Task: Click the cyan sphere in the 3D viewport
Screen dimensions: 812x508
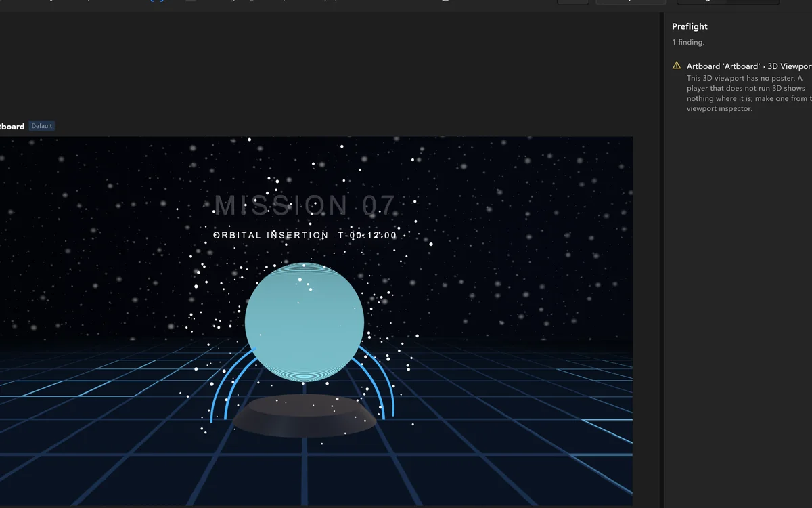Action: point(304,322)
